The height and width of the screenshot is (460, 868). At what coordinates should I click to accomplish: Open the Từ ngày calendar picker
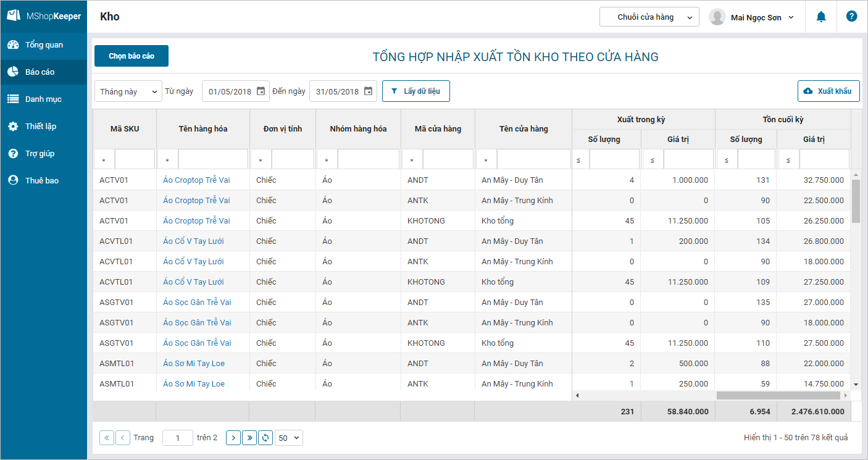(261, 91)
